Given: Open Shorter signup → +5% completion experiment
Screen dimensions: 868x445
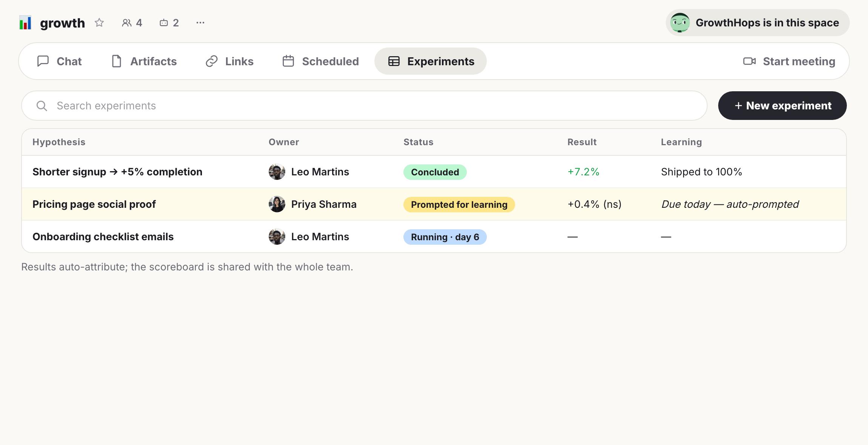Looking at the screenshot, I should [x=117, y=172].
